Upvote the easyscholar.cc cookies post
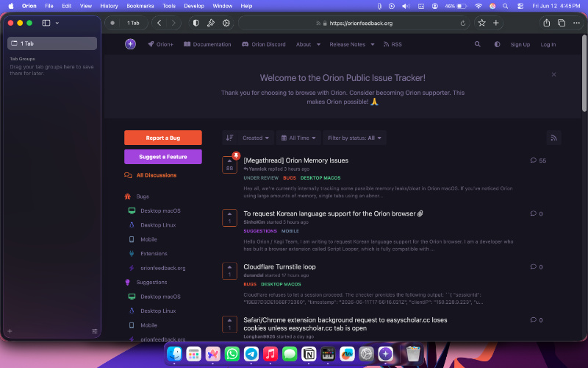The image size is (588, 368). [229, 324]
